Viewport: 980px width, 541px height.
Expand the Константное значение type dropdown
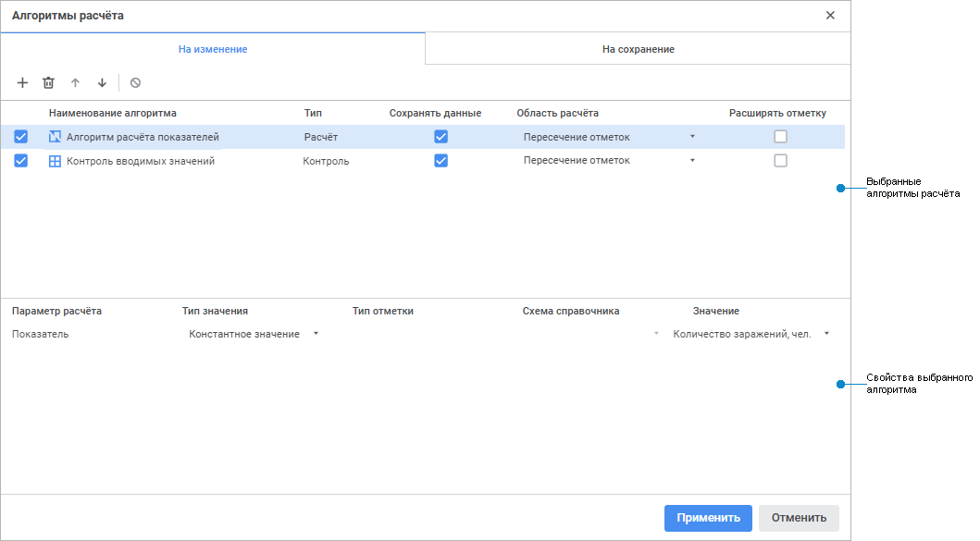316,334
